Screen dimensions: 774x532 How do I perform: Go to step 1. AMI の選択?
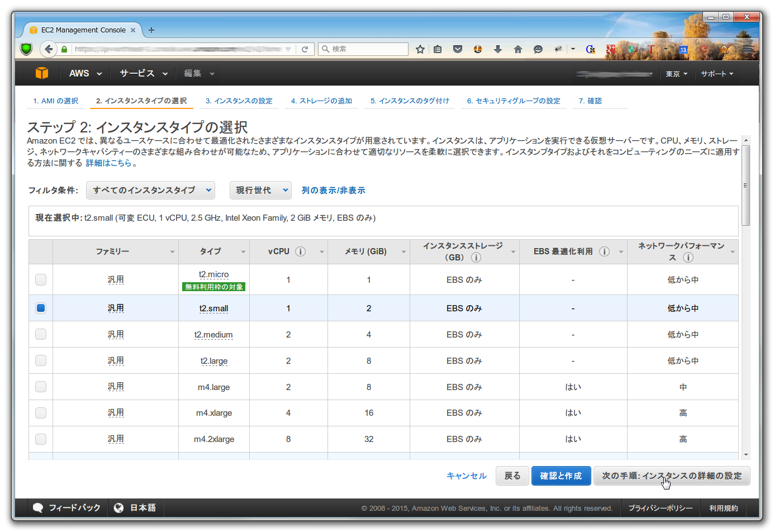click(55, 101)
